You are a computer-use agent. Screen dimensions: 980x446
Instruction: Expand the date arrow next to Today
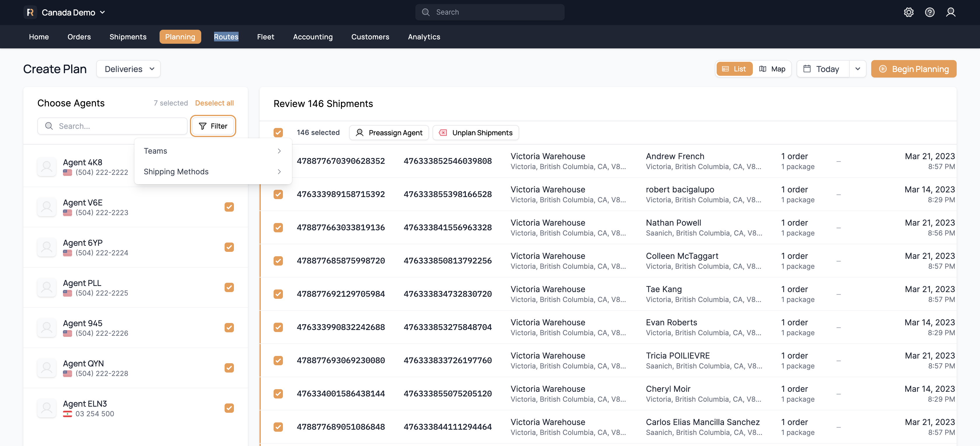pos(857,69)
